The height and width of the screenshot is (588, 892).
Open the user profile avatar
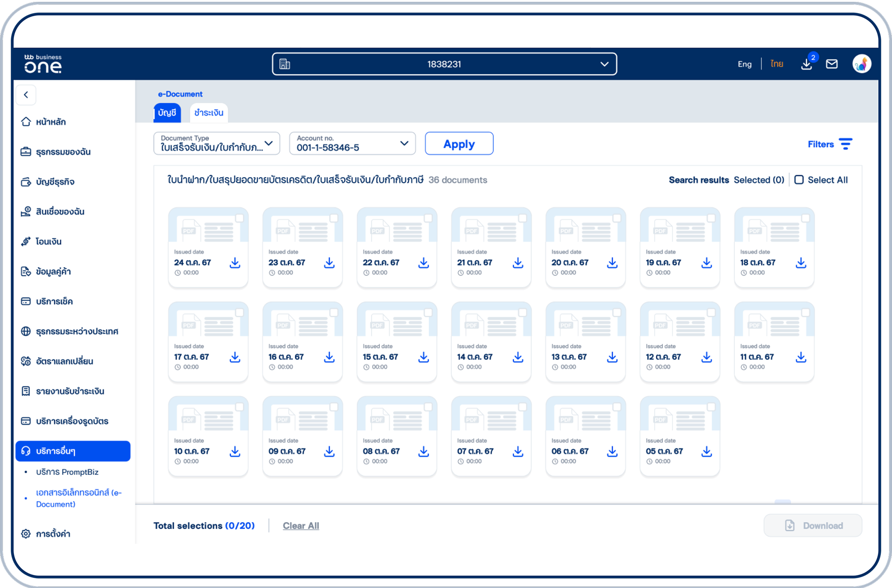[x=861, y=64]
